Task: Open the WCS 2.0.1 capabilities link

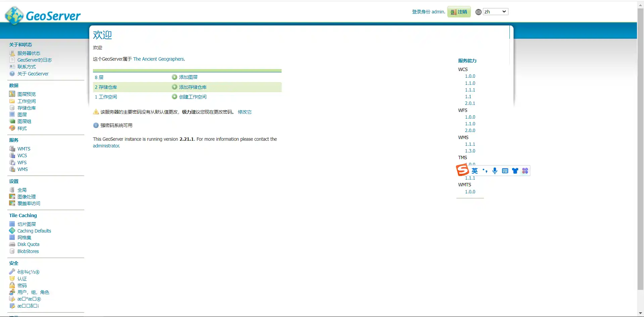Action: 470,103
